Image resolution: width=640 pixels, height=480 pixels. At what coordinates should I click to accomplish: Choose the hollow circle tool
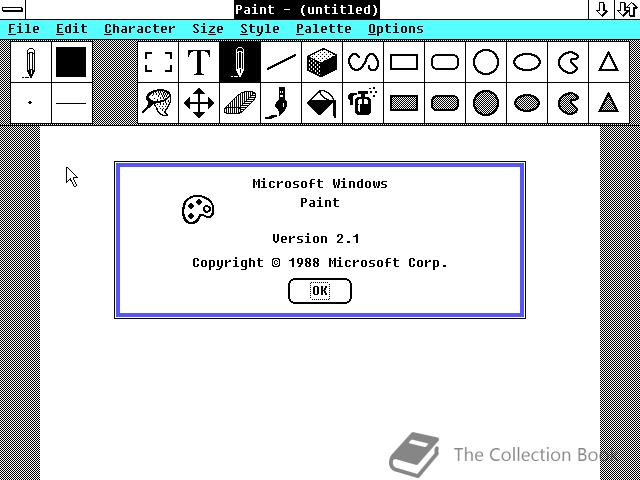[x=486, y=62]
